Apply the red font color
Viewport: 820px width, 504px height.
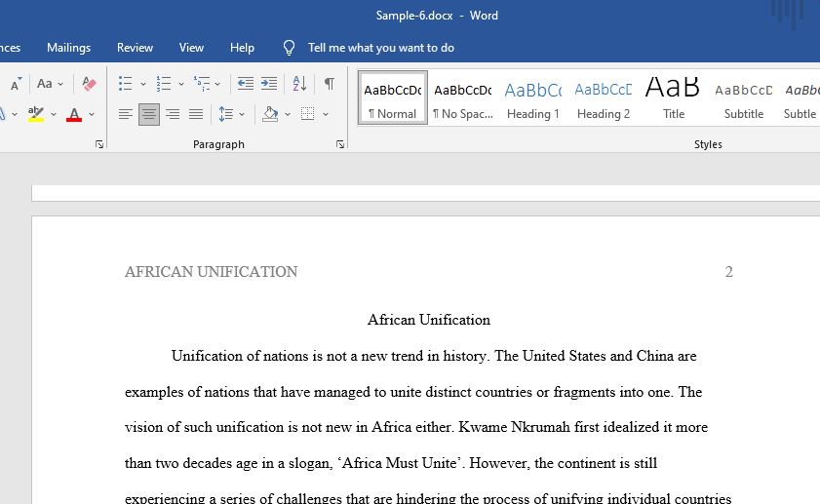[x=74, y=114]
